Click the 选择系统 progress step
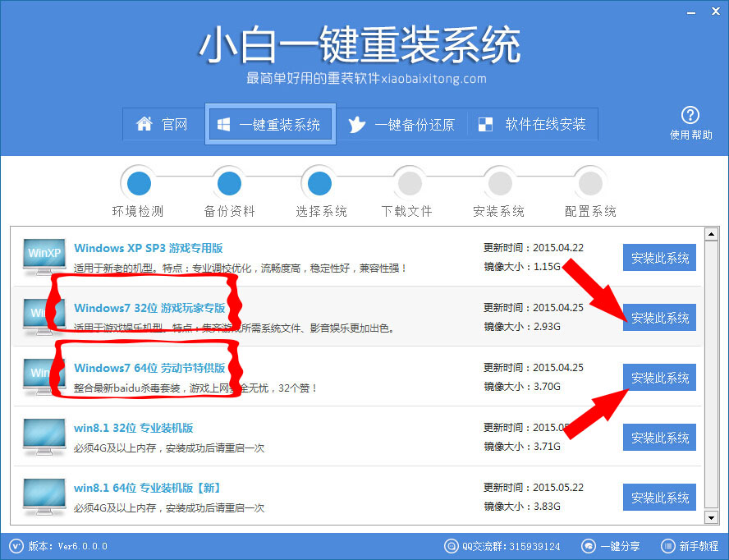The width and height of the screenshot is (729, 560). tap(319, 182)
